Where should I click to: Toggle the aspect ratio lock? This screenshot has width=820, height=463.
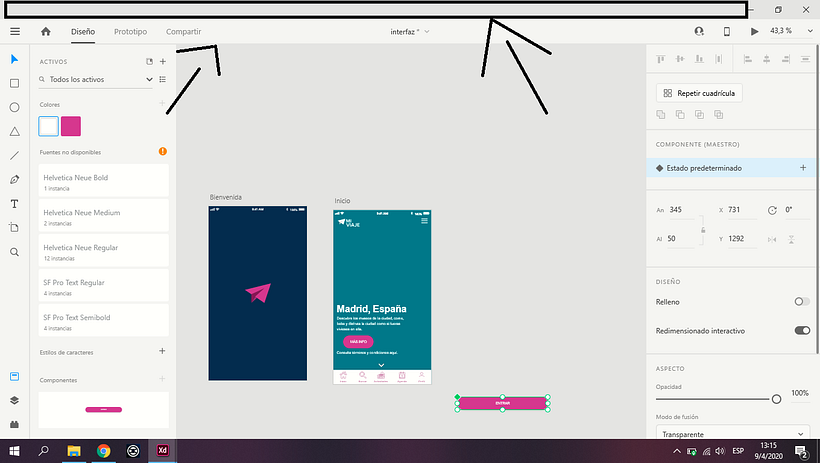click(703, 230)
